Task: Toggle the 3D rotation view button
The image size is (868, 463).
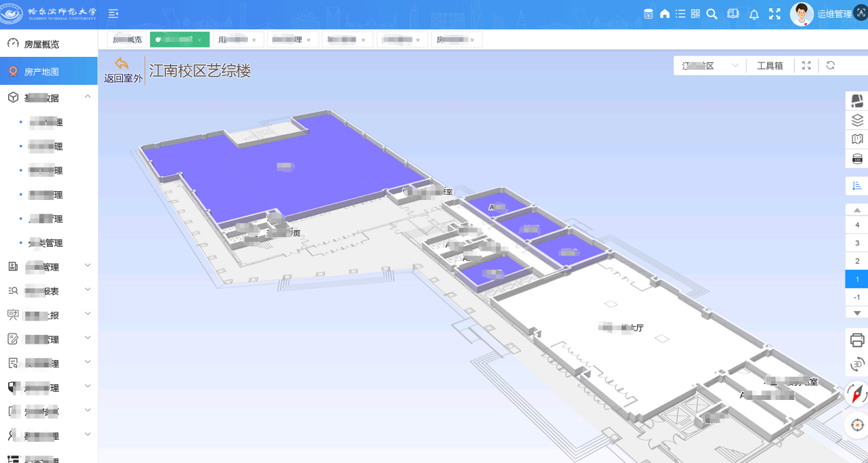Action: pos(856,364)
